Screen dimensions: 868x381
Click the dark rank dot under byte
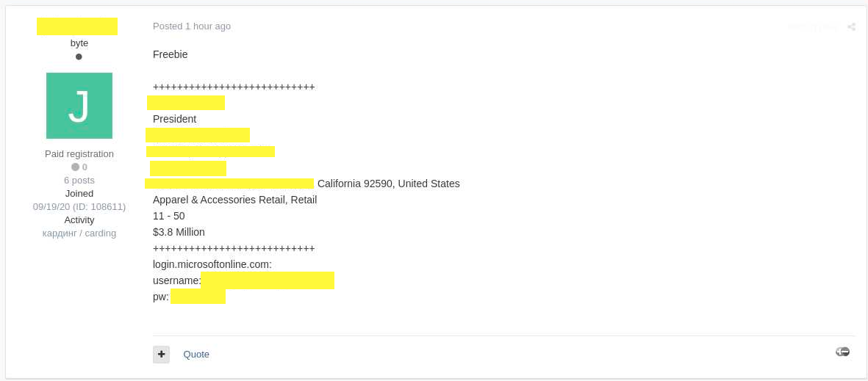click(79, 57)
